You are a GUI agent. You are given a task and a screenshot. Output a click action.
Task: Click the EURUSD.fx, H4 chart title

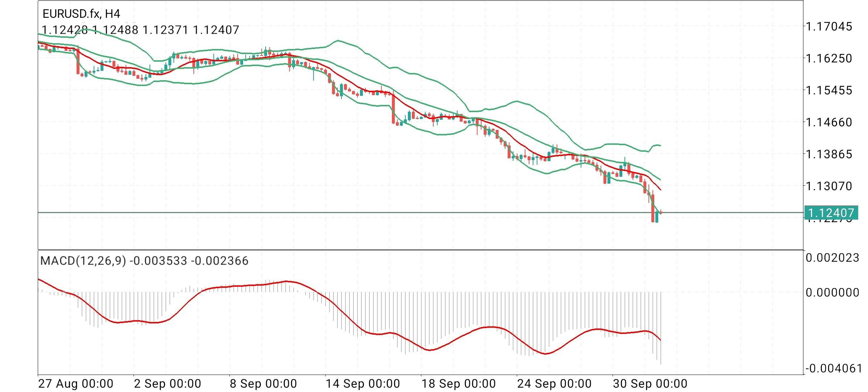(81, 14)
